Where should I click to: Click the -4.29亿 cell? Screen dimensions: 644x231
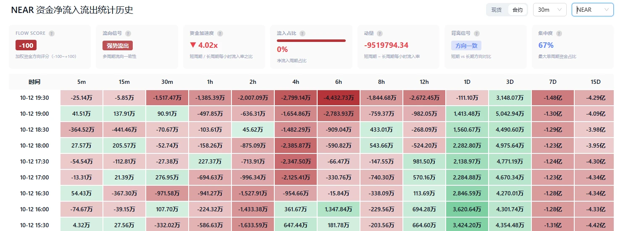click(x=594, y=98)
